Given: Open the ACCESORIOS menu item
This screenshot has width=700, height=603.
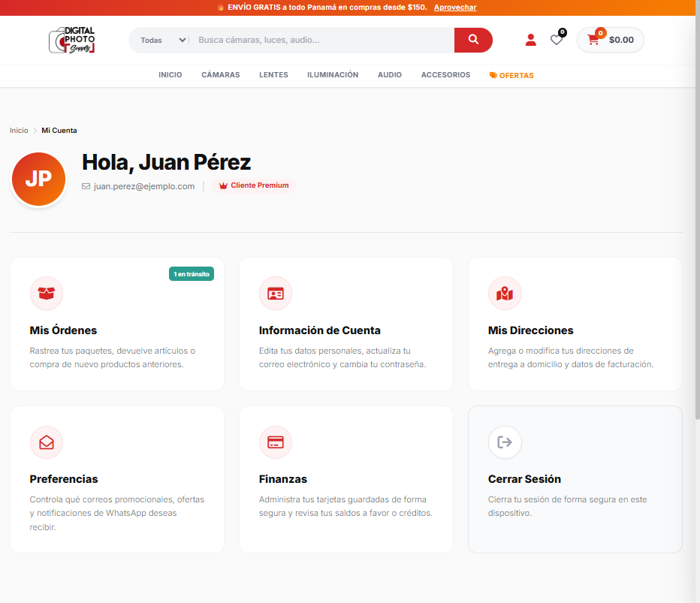Looking at the screenshot, I should [445, 75].
